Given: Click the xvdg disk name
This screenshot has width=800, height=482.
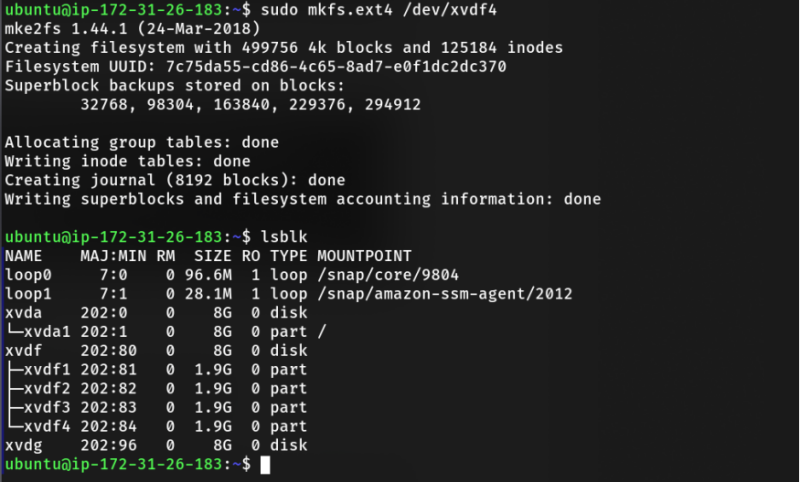Looking at the screenshot, I should tap(23, 446).
